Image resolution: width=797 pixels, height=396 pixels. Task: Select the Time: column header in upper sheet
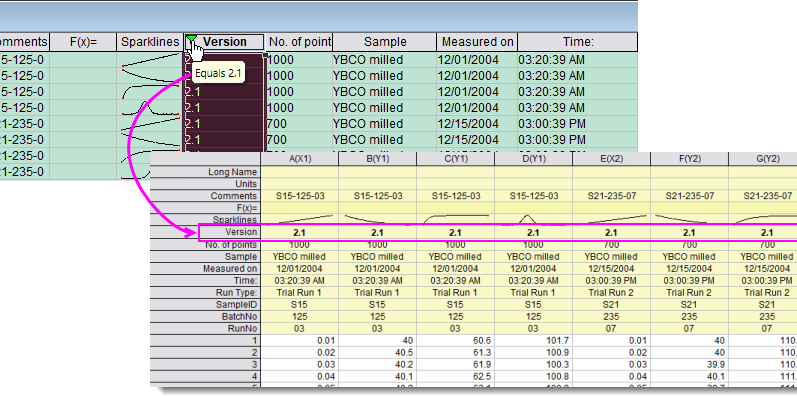click(578, 42)
